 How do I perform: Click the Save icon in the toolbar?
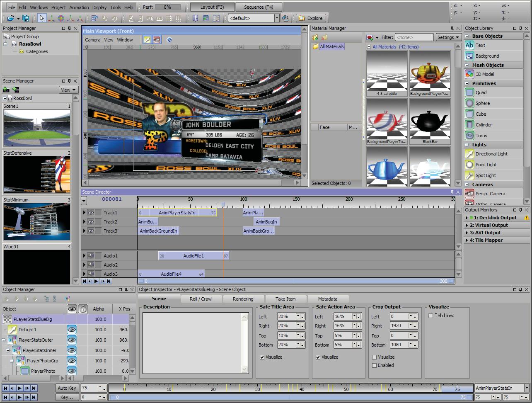[x=26, y=18]
